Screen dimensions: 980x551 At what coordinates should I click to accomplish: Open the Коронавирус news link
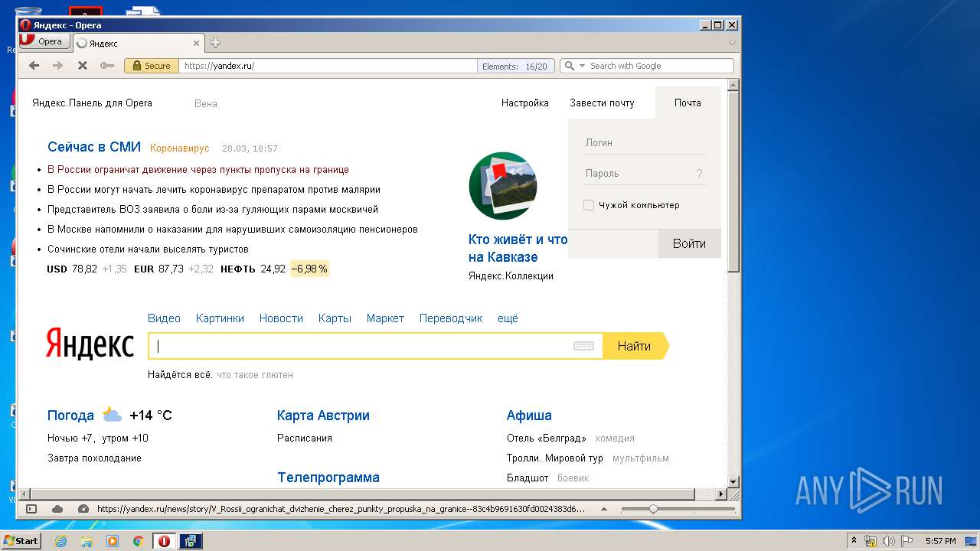click(x=180, y=148)
